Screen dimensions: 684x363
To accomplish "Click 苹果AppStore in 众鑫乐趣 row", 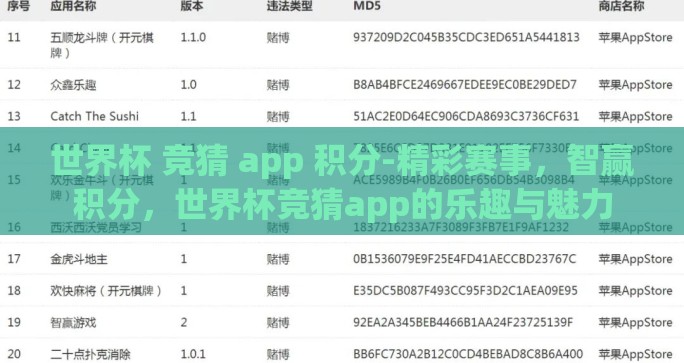I will 635,85.
